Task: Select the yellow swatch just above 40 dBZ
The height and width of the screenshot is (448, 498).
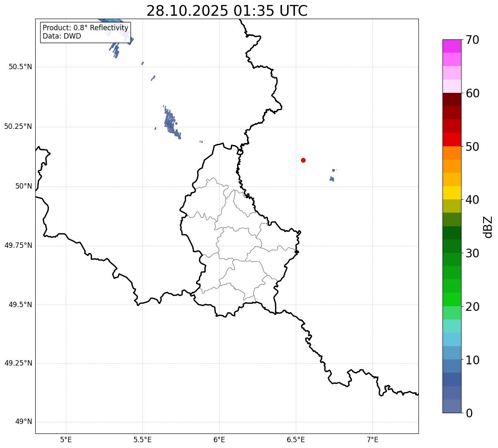Action: (x=452, y=193)
